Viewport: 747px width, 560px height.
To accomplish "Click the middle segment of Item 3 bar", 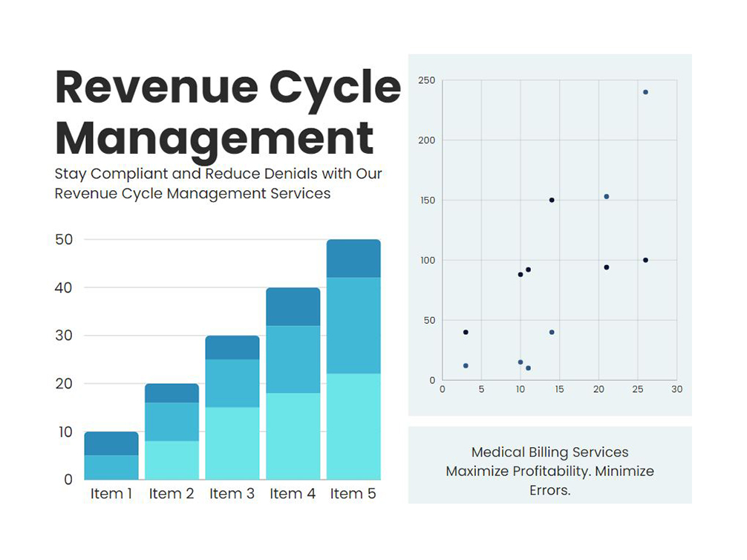I will [x=232, y=383].
